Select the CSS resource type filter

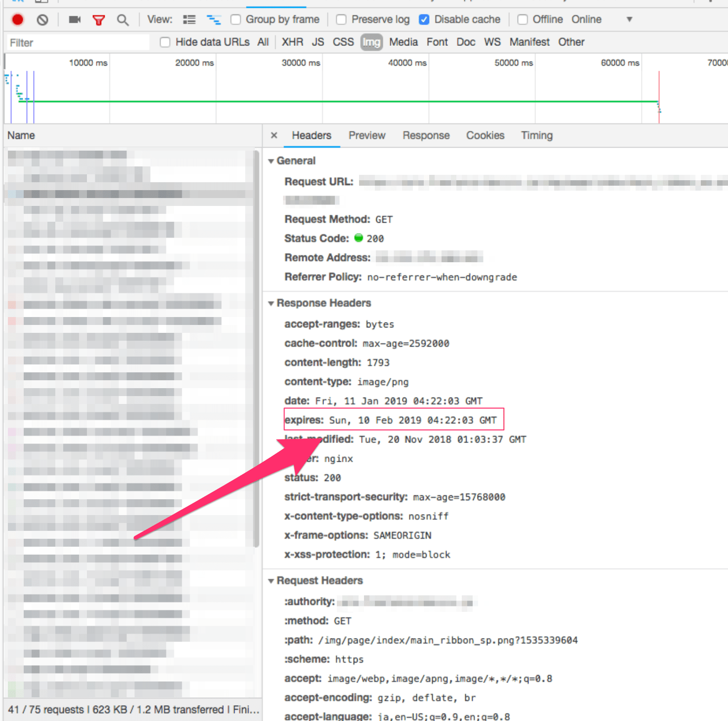tap(343, 42)
